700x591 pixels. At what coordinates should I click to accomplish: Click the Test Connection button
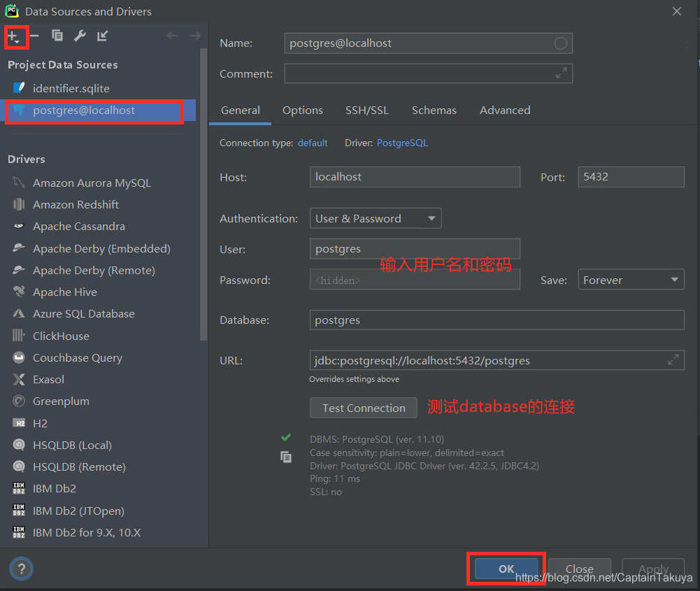(x=364, y=408)
